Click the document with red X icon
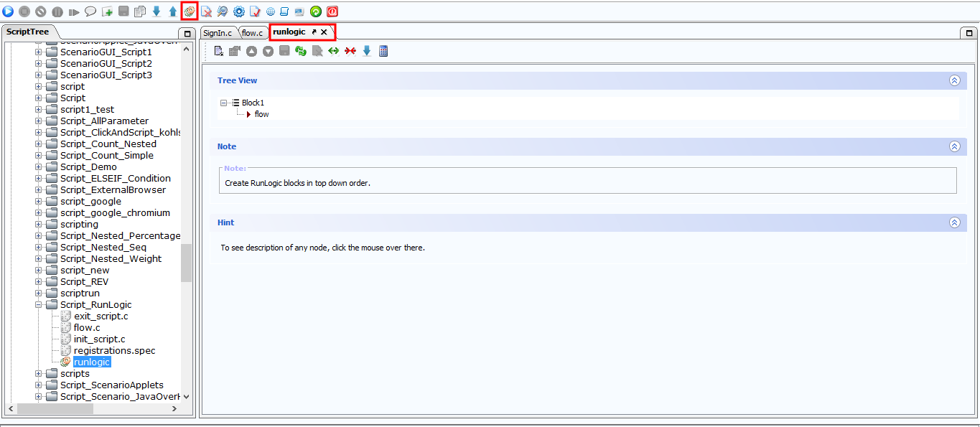Image resolution: width=980 pixels, height=427 pixels. coord(206,11)
